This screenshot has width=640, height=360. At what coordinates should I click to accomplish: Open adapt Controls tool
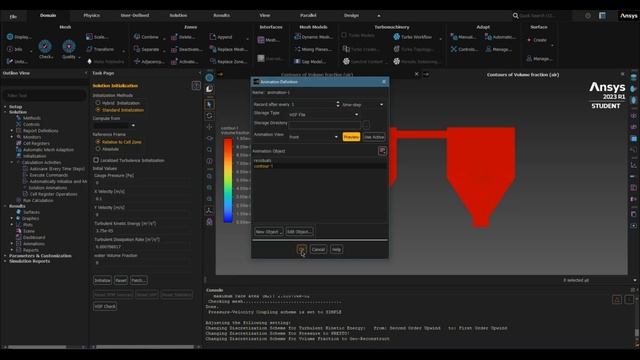pos(464,49)
